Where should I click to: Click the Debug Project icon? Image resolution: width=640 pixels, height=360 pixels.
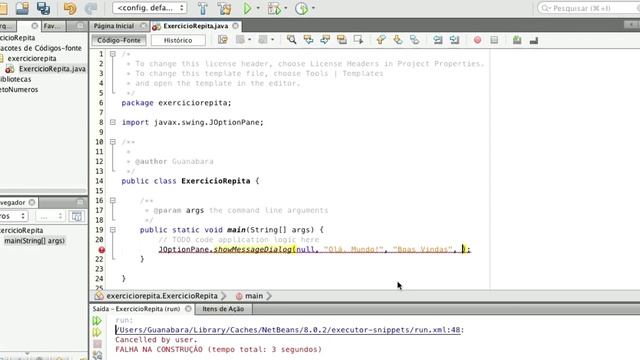(274, 8)
